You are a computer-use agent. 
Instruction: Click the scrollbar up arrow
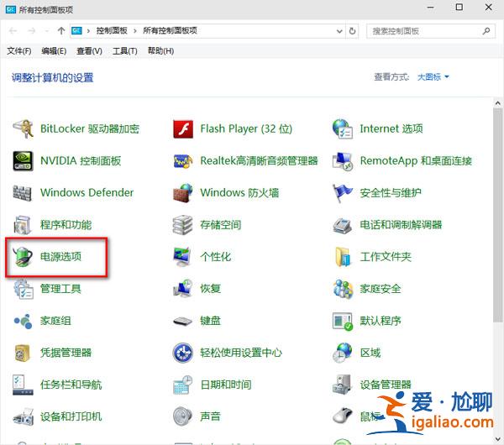coord(498,103)
